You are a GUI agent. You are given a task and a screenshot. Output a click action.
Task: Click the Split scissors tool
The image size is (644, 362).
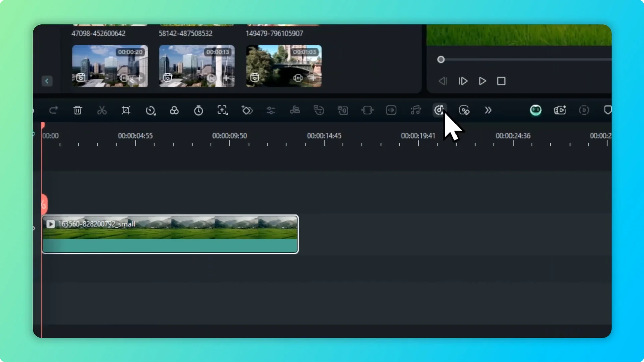tap(102, 110)
